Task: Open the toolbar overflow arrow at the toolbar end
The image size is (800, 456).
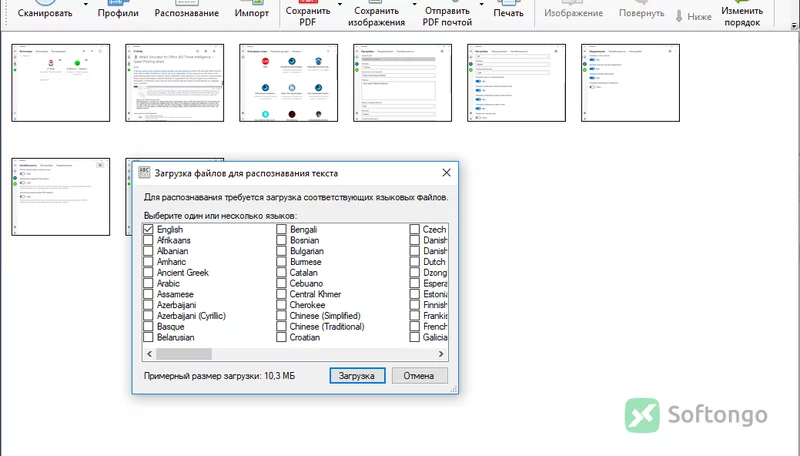Action: (x=794, y=25)
